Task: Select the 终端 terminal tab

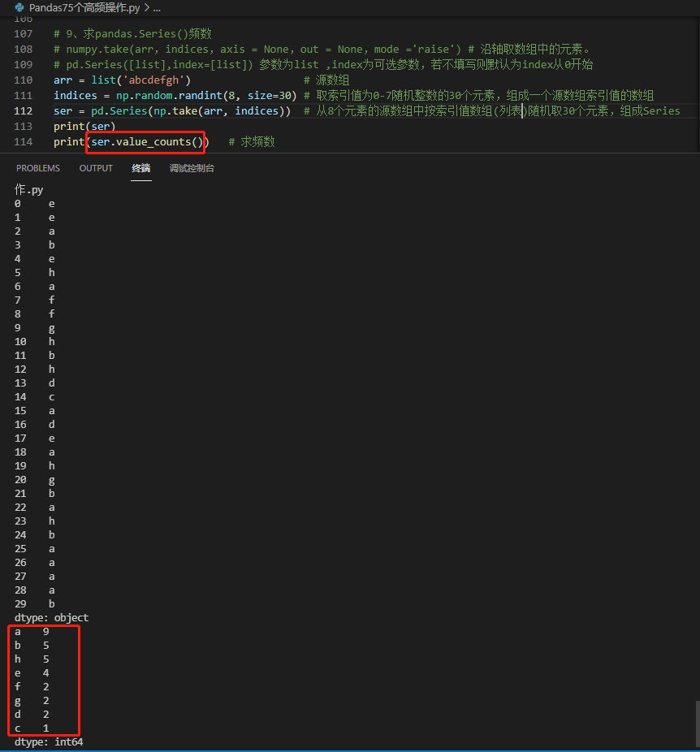Action: point(141,168)
